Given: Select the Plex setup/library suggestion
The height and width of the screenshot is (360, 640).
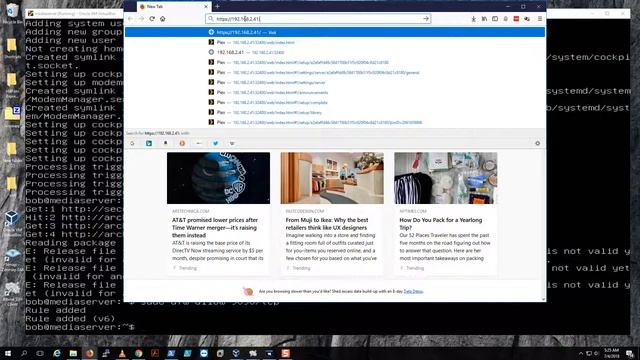Looking at the screenshot, I should pos(335,112).
